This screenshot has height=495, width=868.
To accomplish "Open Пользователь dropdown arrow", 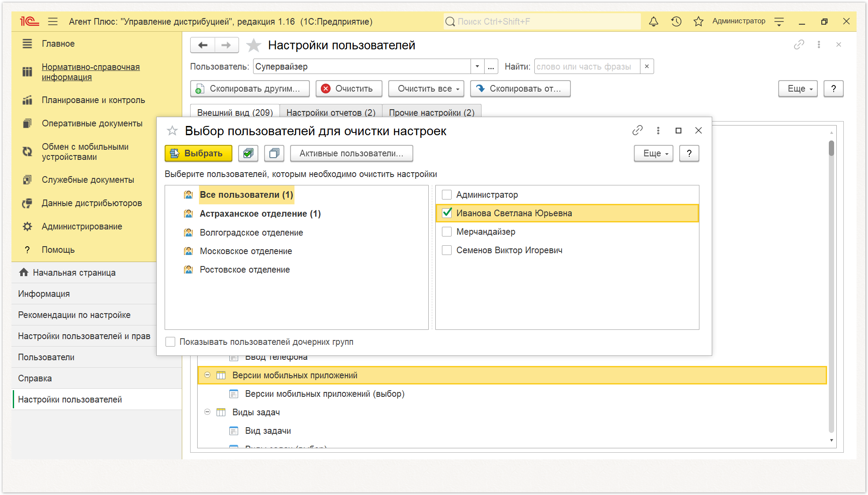I will [477, 66].
